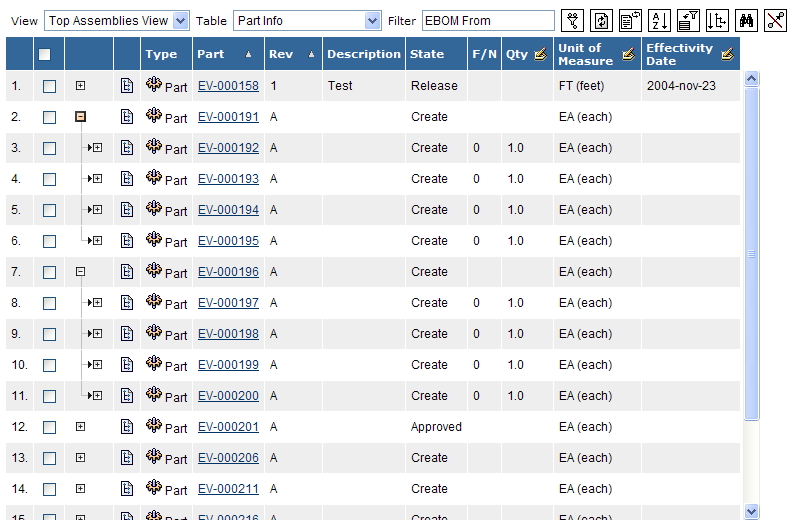The height and width of the screenshot is (530, 801).
Task: Check the select-all checkbox in header
Action: pyautogui.click(x=45, y=54)
